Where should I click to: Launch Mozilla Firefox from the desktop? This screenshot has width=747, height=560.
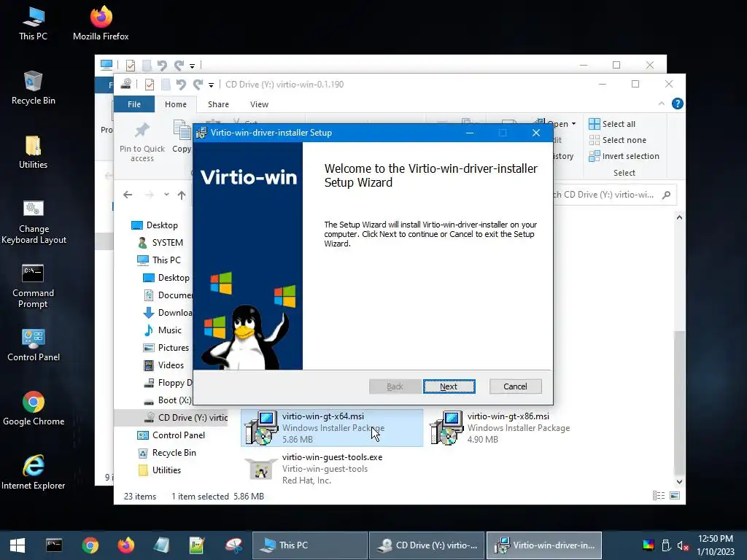[x=101, y=23]
